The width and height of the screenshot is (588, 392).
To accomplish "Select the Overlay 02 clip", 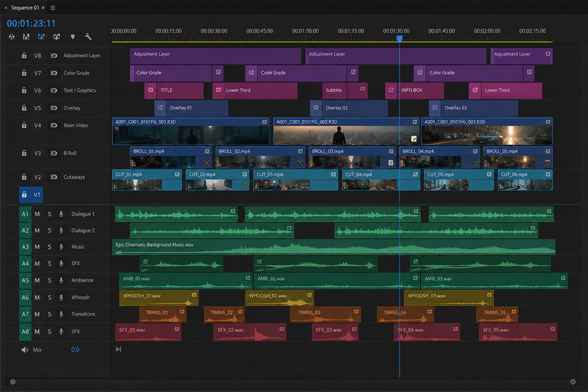I will click(x=349, y=108).
